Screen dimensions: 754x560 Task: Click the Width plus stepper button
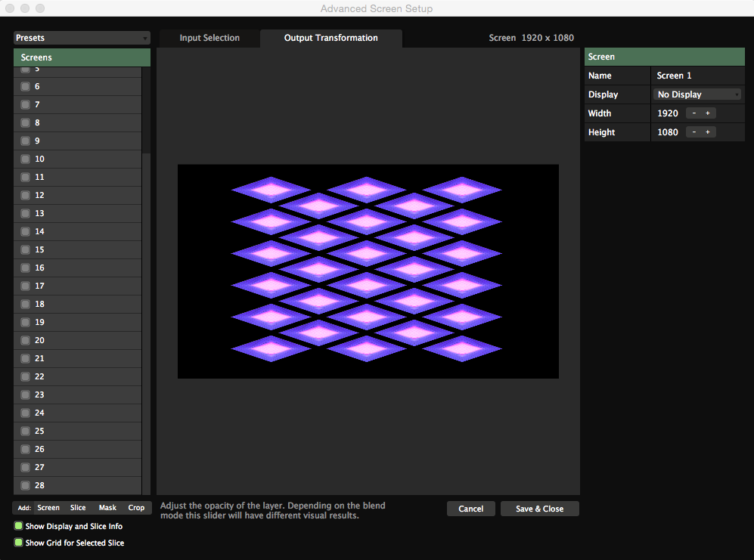point(708,113)
